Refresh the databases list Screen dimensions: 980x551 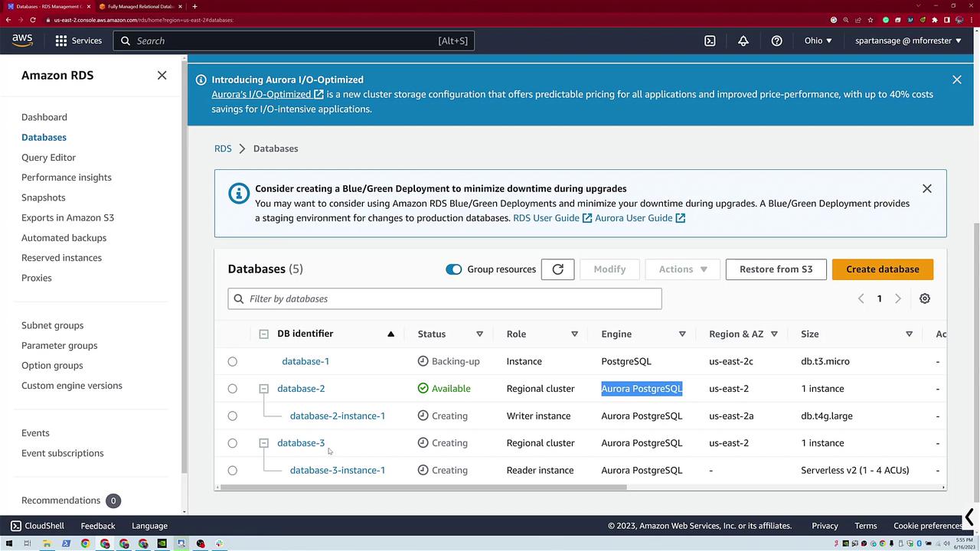pyautogui.click(x=557, y=269)
